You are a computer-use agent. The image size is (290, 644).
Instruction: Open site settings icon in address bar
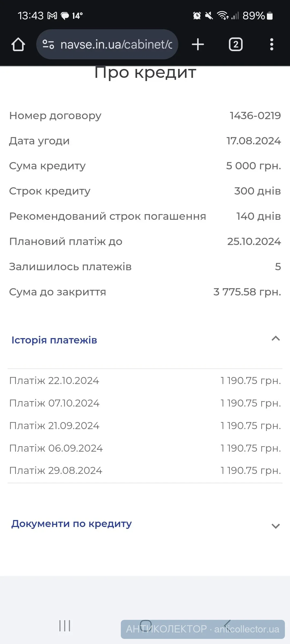tap(48, 45)
